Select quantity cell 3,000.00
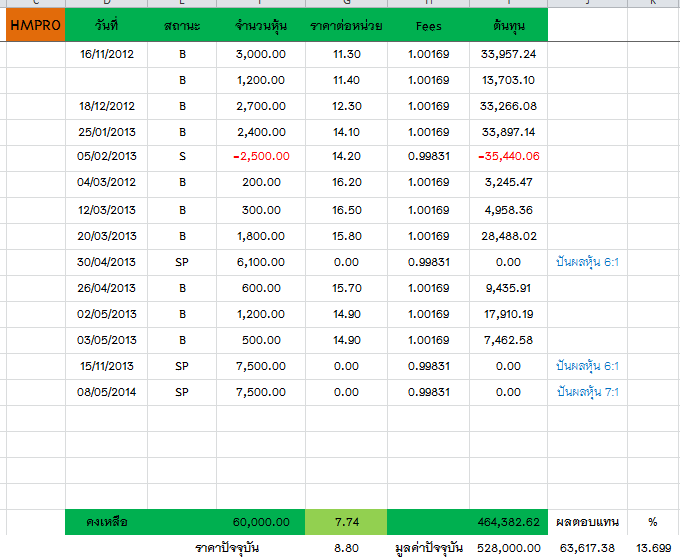The image size is (680, 559). 261,54
